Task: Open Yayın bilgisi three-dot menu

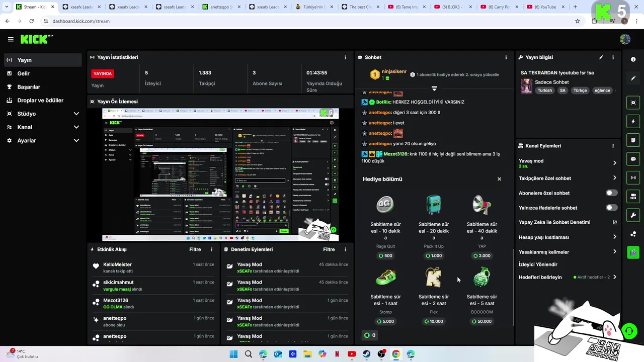Action: pos(613,57)
